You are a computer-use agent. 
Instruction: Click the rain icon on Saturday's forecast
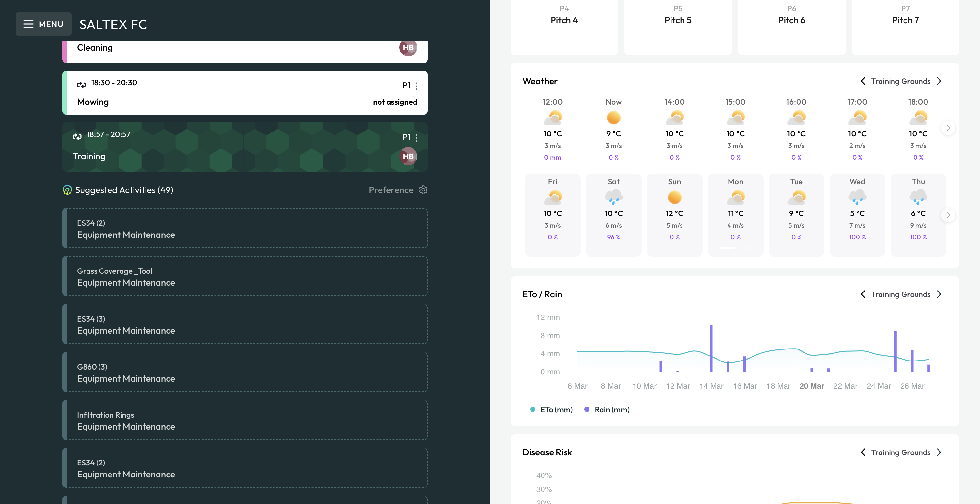pos(614,197)
